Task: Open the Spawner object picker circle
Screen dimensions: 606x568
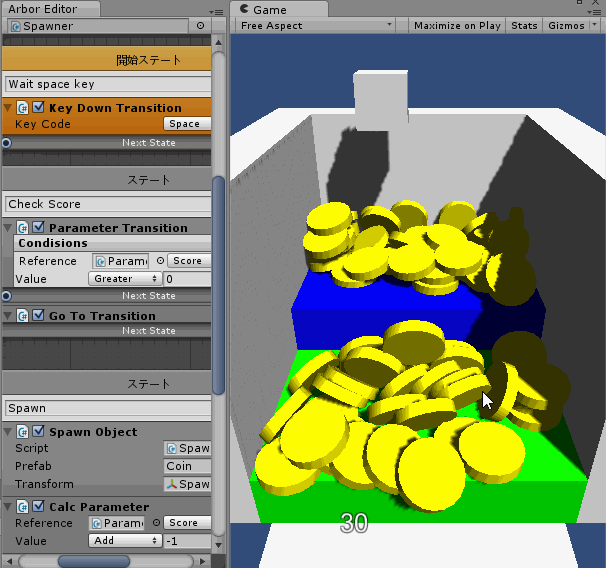Action: pos(200,26)
